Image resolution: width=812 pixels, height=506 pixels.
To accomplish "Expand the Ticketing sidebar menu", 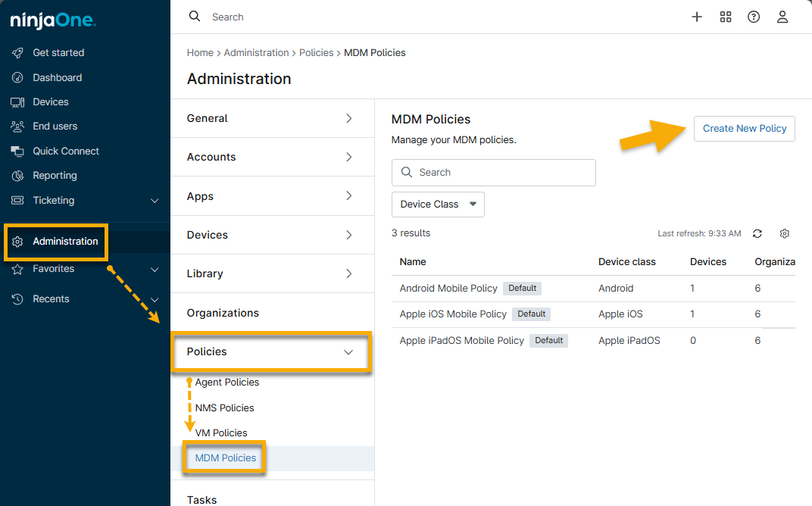I will click(155, 201).
